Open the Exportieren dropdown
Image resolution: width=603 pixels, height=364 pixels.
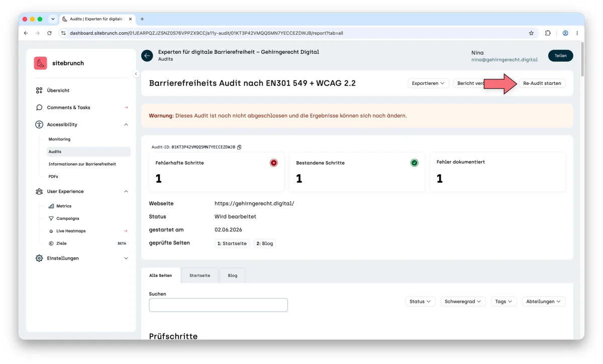[x=428, y=83]
